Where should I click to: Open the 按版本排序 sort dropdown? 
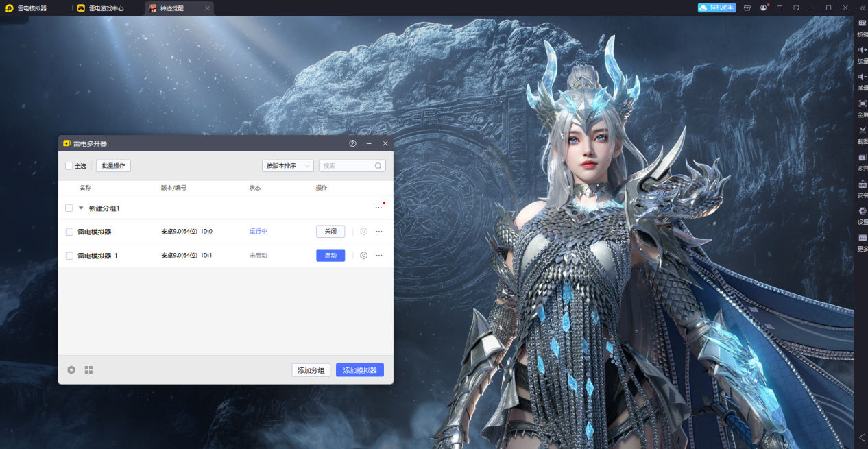click(288, 166)
